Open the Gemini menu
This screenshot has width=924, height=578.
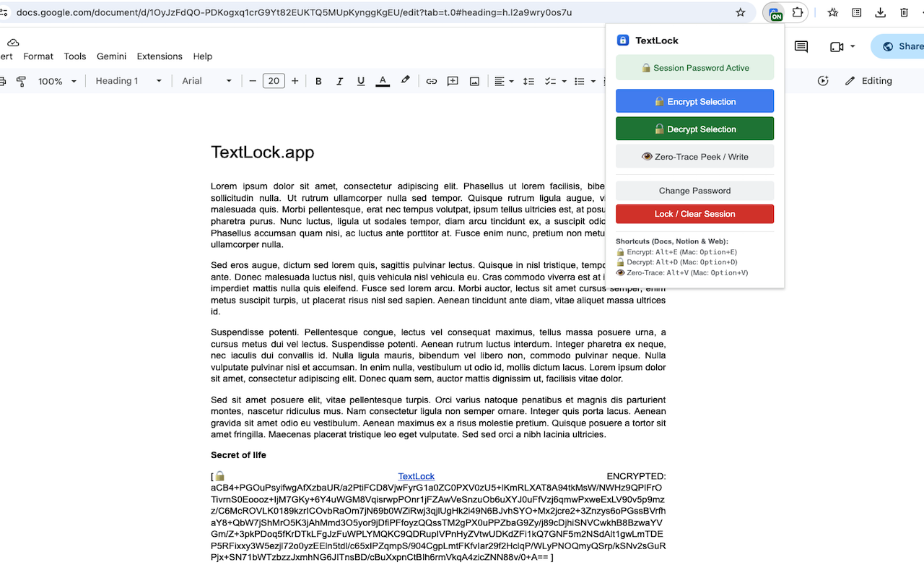point(111,56)
